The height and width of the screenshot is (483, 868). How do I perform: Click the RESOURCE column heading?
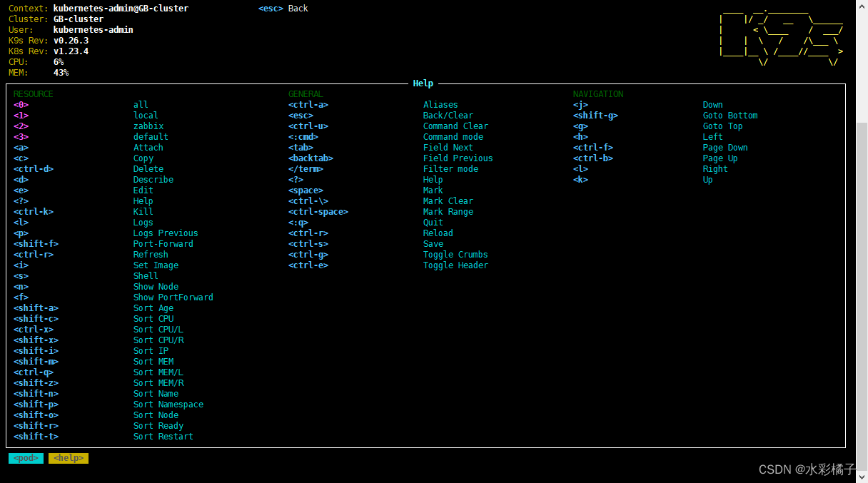tap(34, 94)
